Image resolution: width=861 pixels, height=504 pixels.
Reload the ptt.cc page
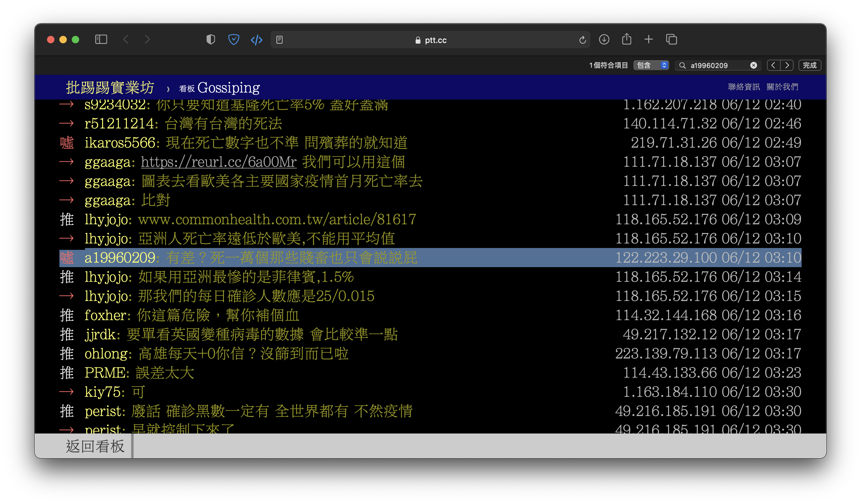583,40
